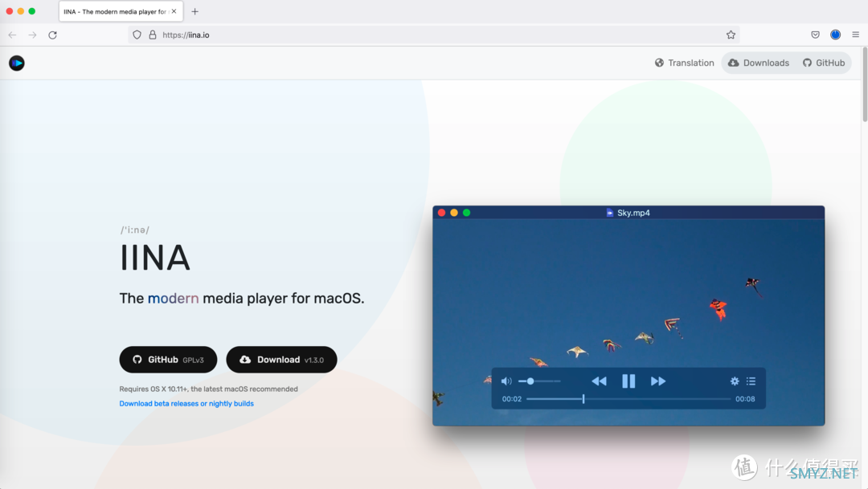Click the 00:02 elapsed time label
Viewport: 868px width, 489px height.
tap(511, 399)
